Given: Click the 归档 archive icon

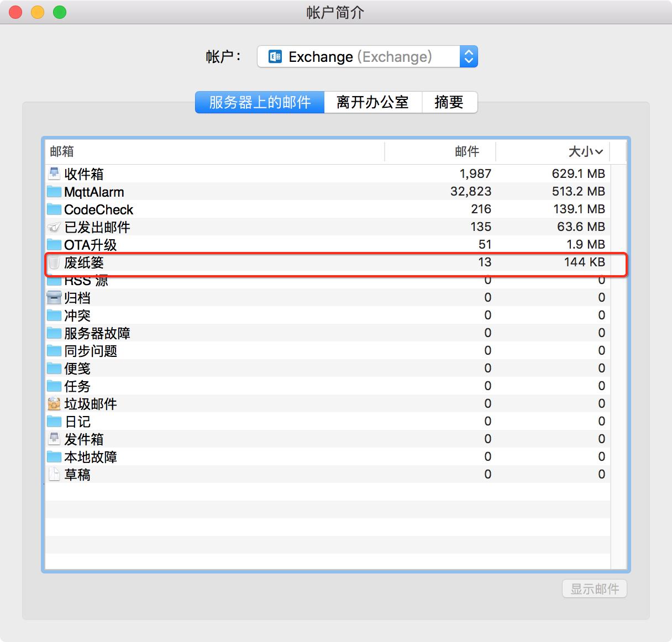Looking at the screenshot, I should [x=54, y=297].
